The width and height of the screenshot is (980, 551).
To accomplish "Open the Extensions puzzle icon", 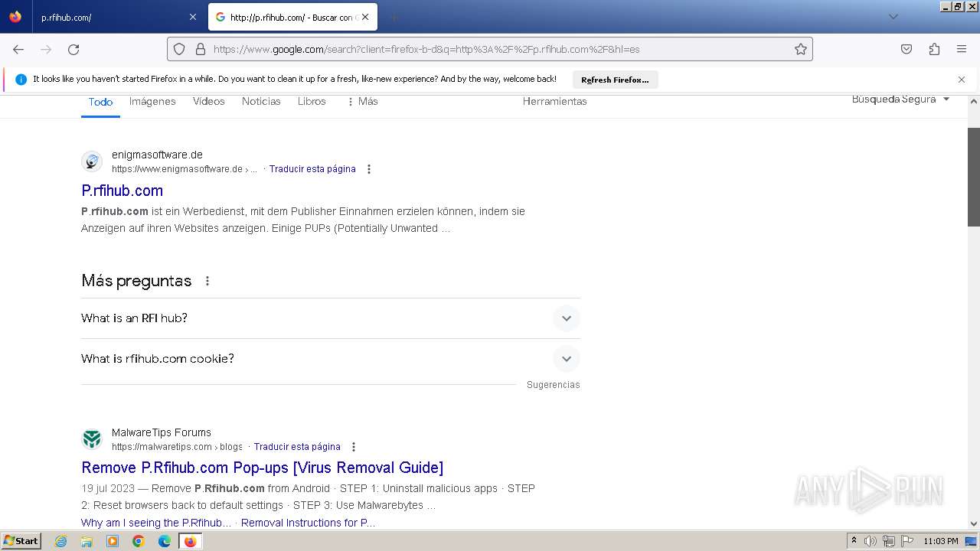I will click(x=934, y=49).
